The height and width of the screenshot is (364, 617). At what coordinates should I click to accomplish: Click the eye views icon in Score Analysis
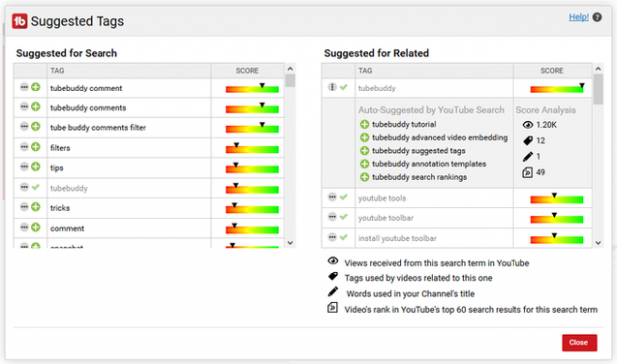[x=528, y=125]
